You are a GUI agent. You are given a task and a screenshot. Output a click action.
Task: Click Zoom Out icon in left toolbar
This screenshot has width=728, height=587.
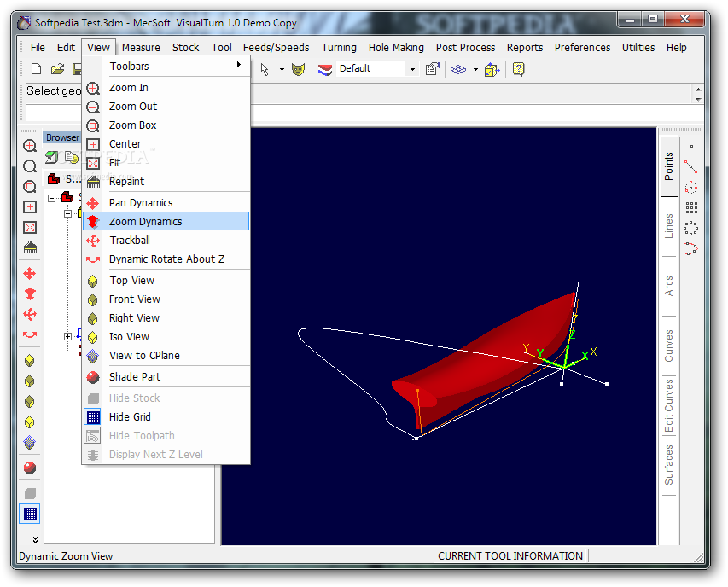30,166
